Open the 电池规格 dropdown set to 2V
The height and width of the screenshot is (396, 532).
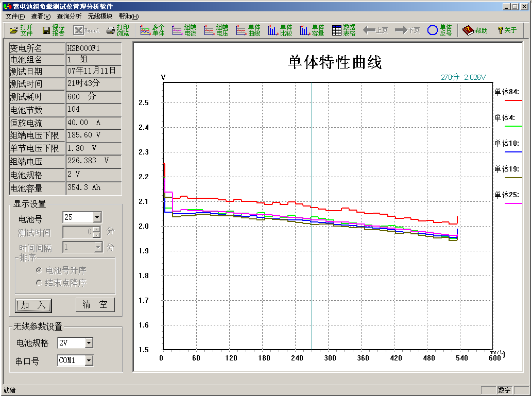89,343
